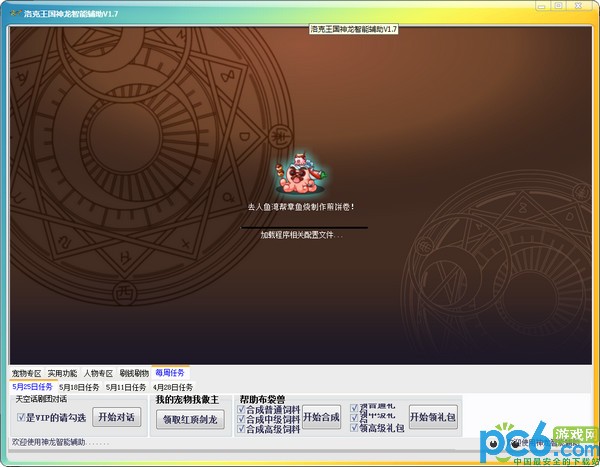This screenshot has height=467, width=600.
Task: Click the 开始领礼包 button
Action: click(x=433, y=416)
